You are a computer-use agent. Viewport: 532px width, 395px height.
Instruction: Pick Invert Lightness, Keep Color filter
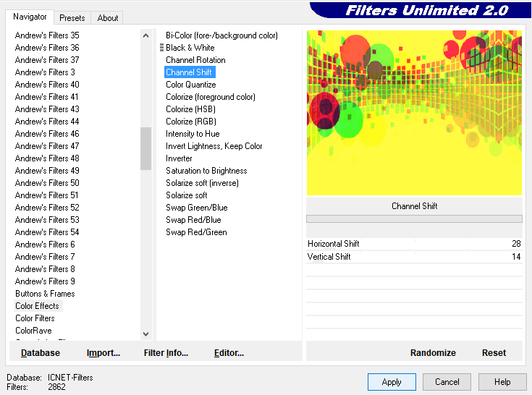[x=214, y=146]
